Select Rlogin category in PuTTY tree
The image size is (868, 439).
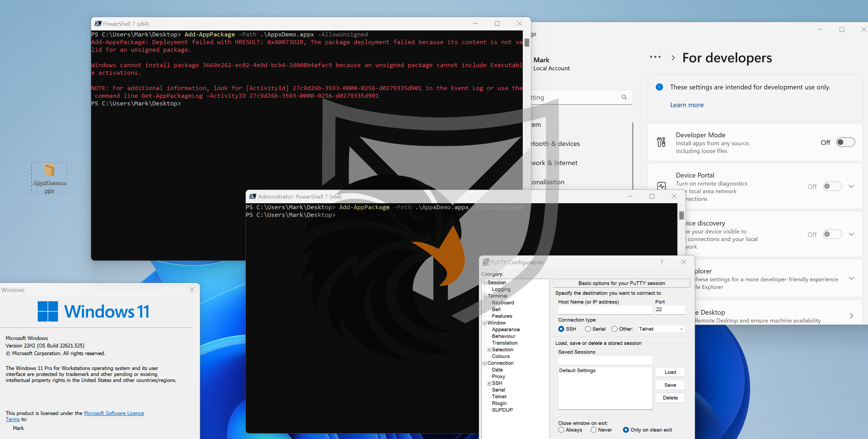499,403
